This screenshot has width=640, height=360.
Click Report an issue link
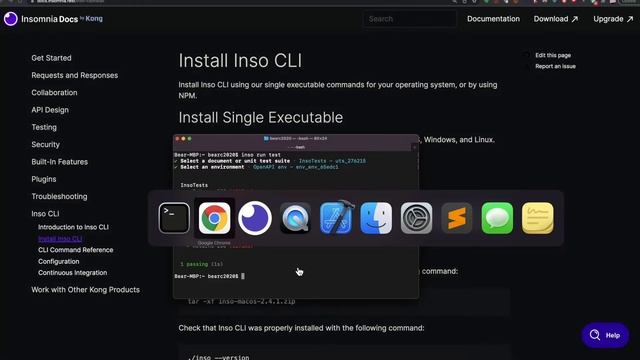[x=556, y=66]
